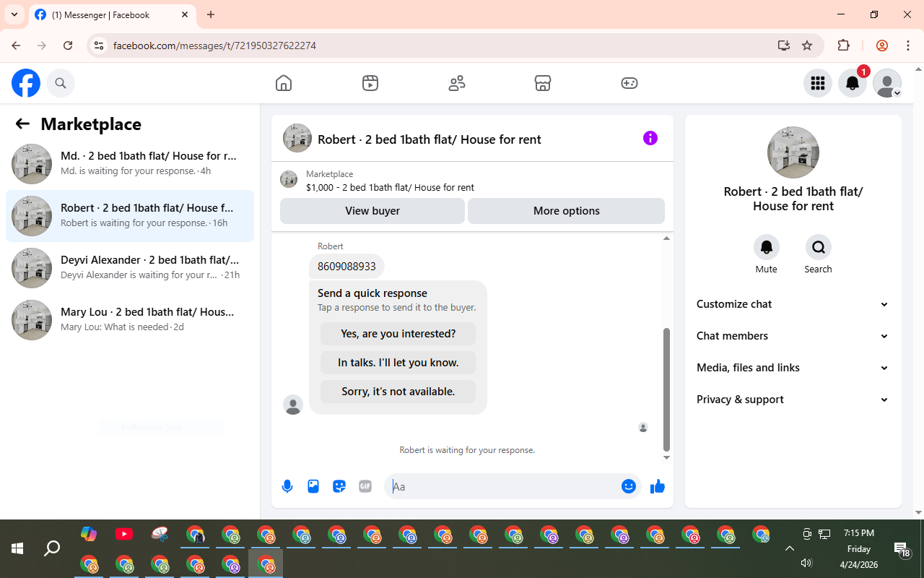Click the 8609088933 message bubble
Image resolution: width=924 pixels, height=578 pixels.
point(346,266)
